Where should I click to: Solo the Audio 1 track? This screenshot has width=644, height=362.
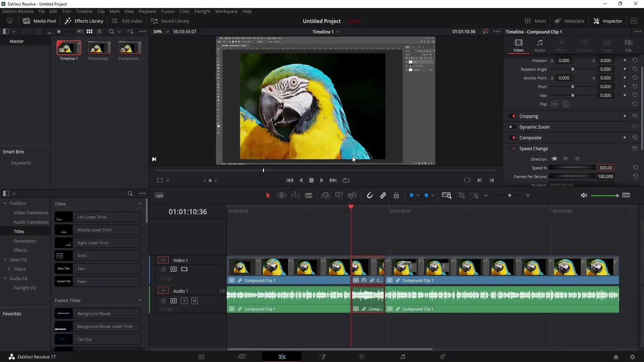pos(184,301)
